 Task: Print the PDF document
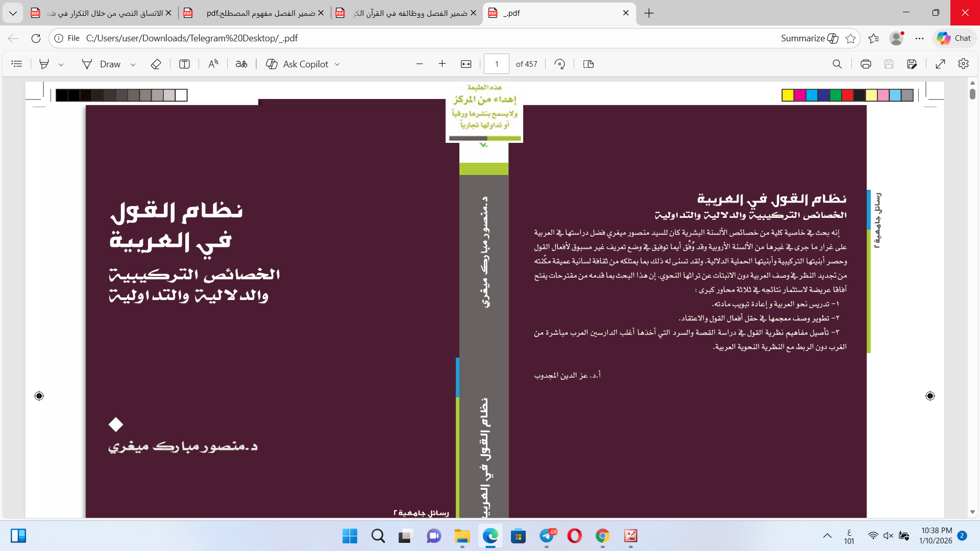click(866, 64)
